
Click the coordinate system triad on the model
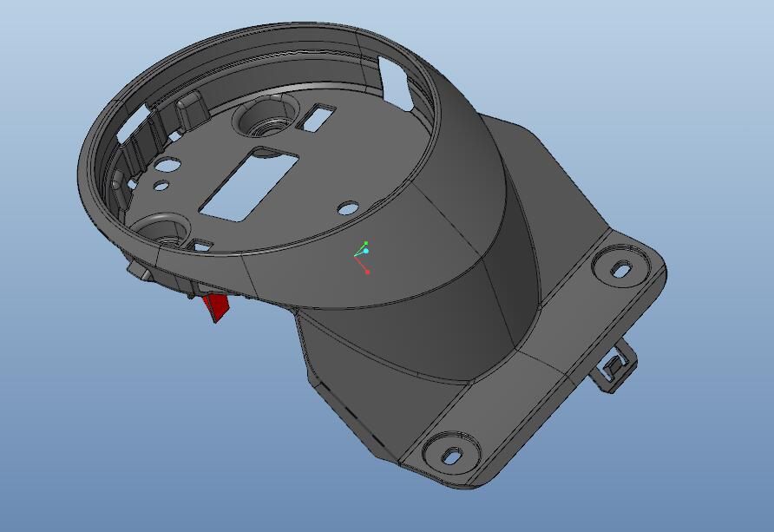[362, 258]
